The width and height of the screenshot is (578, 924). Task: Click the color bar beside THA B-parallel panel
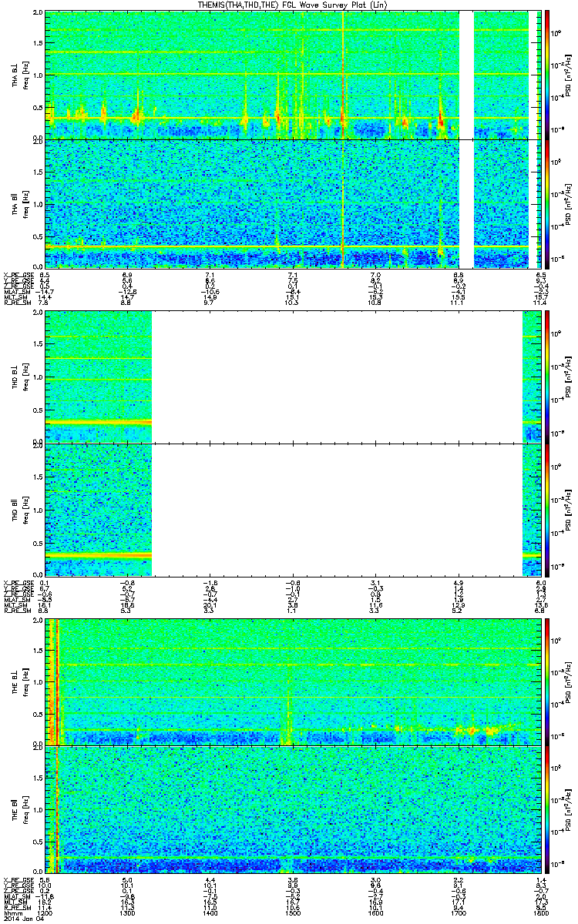coord(547,203)
